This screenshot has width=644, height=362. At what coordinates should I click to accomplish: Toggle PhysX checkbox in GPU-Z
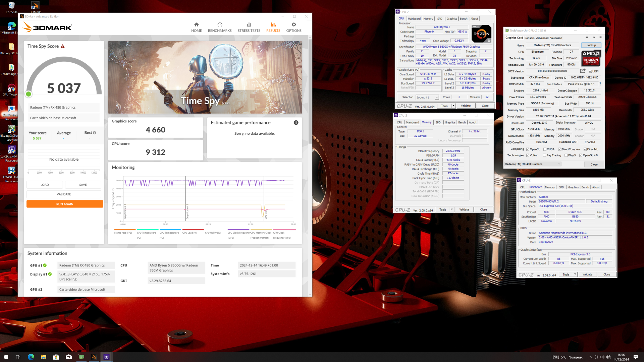[566, 155]
